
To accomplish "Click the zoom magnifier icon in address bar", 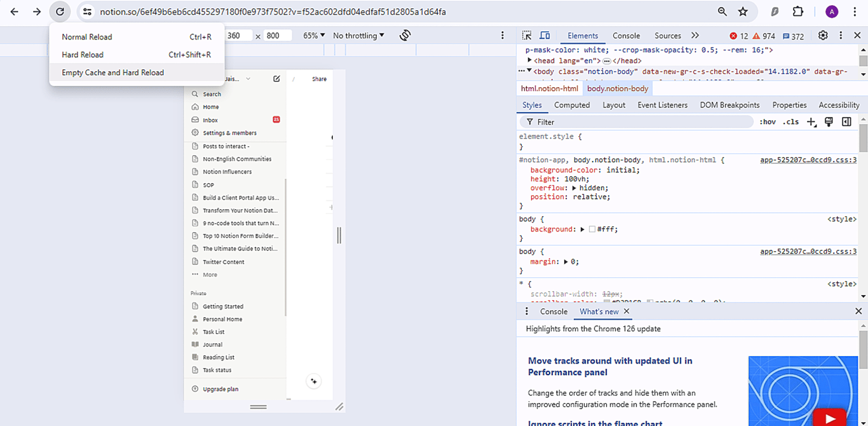I will point(722,11).
